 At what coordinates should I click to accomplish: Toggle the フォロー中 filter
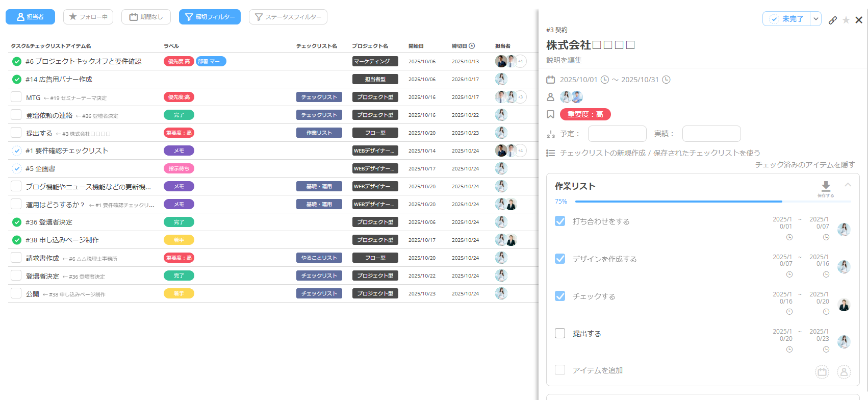[88, 17]
